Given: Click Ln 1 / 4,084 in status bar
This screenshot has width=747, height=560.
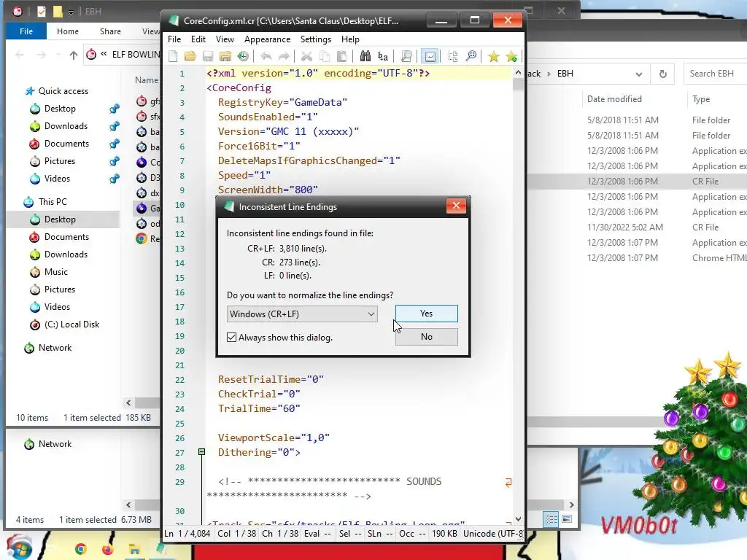Looking at the screenshot, I should (x=187, y=534).
